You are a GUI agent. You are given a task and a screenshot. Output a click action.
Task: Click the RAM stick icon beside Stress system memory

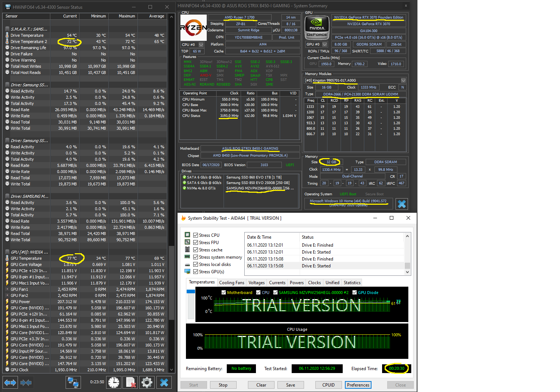point(187,257)
